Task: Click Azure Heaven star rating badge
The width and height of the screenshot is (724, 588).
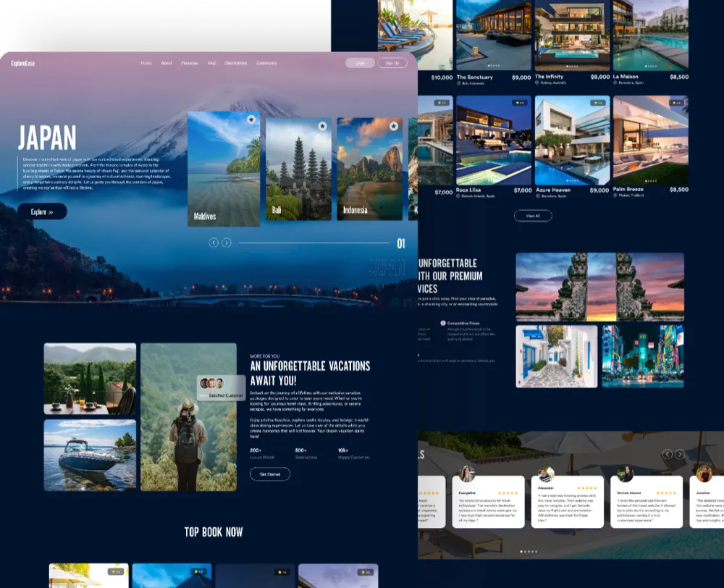Action: click(599, 103)
